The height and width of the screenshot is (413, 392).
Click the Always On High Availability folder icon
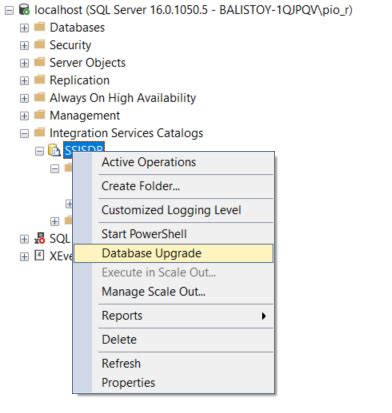tap(40, 97)
